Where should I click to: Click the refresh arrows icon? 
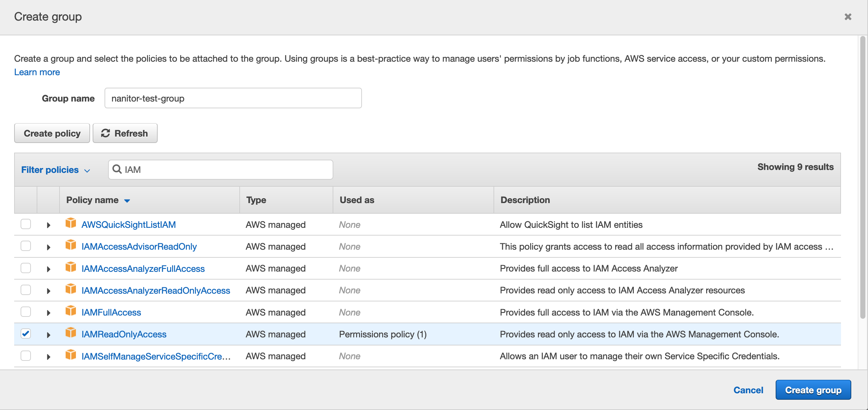coord(106,133)
